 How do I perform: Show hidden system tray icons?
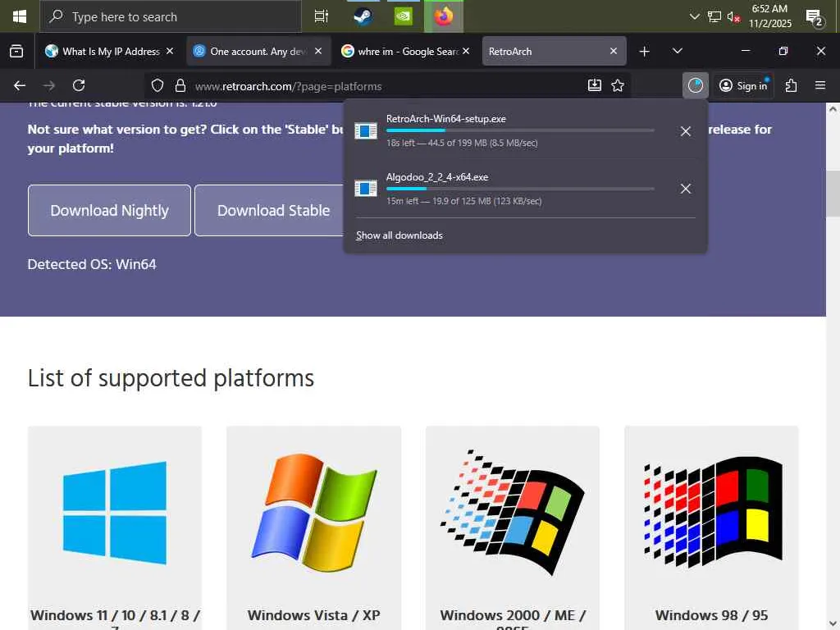[694, 16]
